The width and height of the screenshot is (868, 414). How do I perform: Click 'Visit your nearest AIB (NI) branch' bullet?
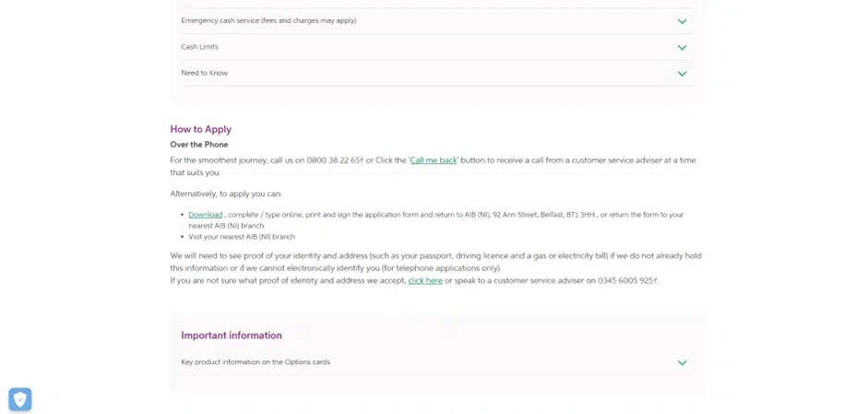click(242, 237)
